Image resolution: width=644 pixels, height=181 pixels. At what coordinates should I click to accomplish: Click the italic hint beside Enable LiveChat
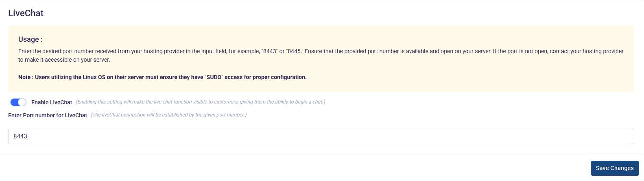click(200, 102)
